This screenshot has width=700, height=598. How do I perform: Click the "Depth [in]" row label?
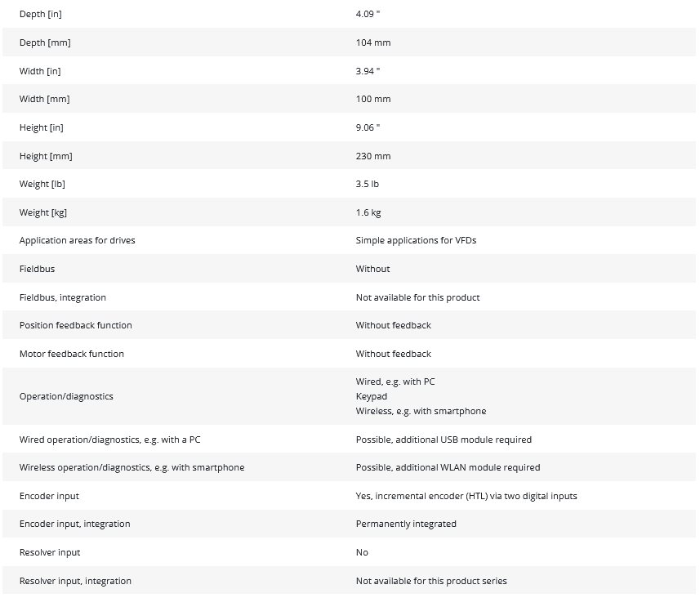(41, 15)
